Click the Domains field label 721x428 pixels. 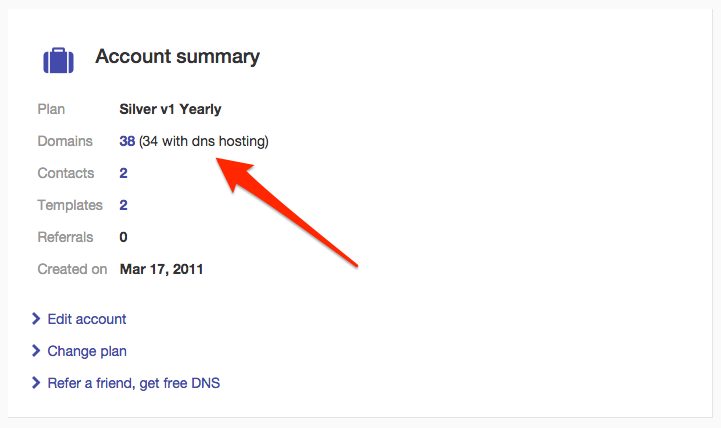coord(65,141)
